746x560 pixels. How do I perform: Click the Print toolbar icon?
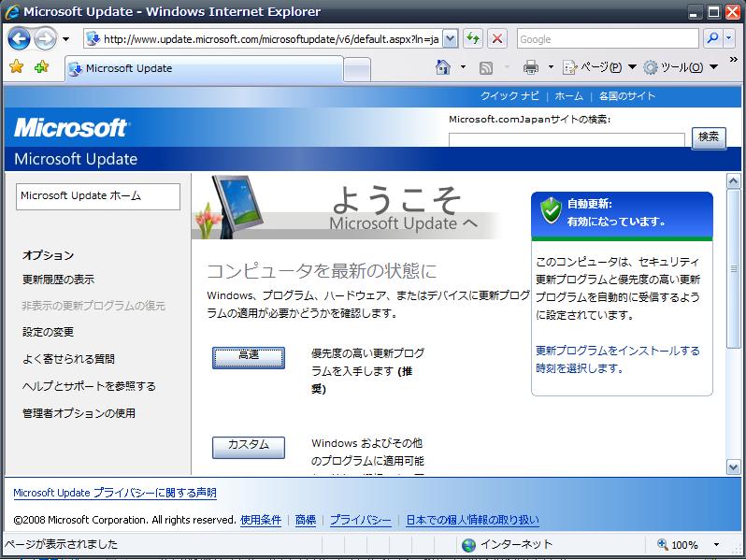(530, 67)
